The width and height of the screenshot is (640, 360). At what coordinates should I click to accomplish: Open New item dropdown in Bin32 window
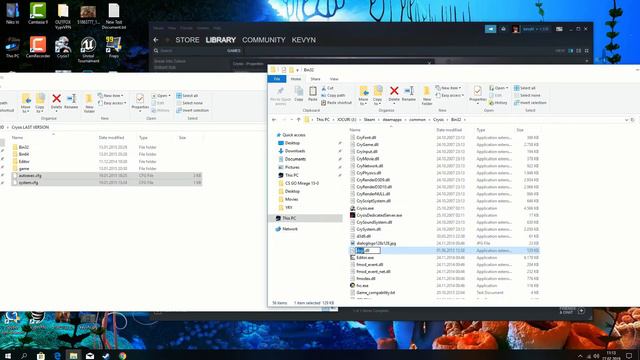point(448,88)
